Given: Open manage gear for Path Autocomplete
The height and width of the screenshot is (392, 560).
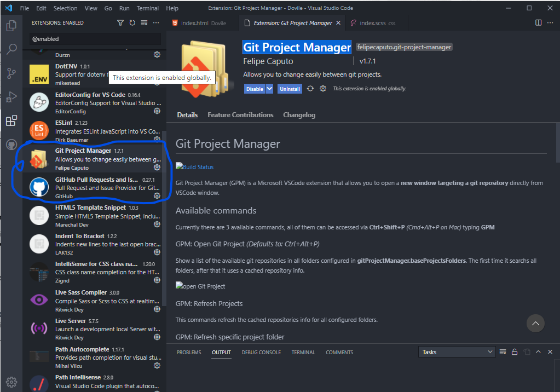Looking at the screenshot, I should pyautogui.click(x=157, y=366).
